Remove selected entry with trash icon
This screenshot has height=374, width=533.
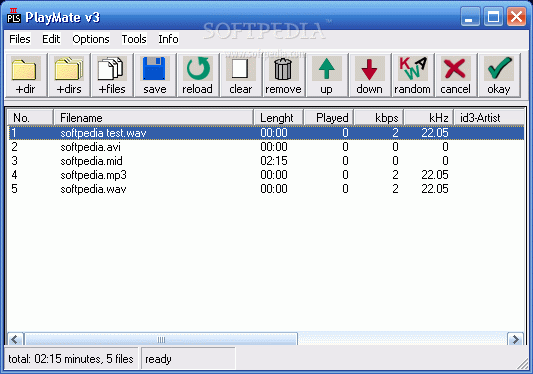pyautogui.click(x=283, y=75)
